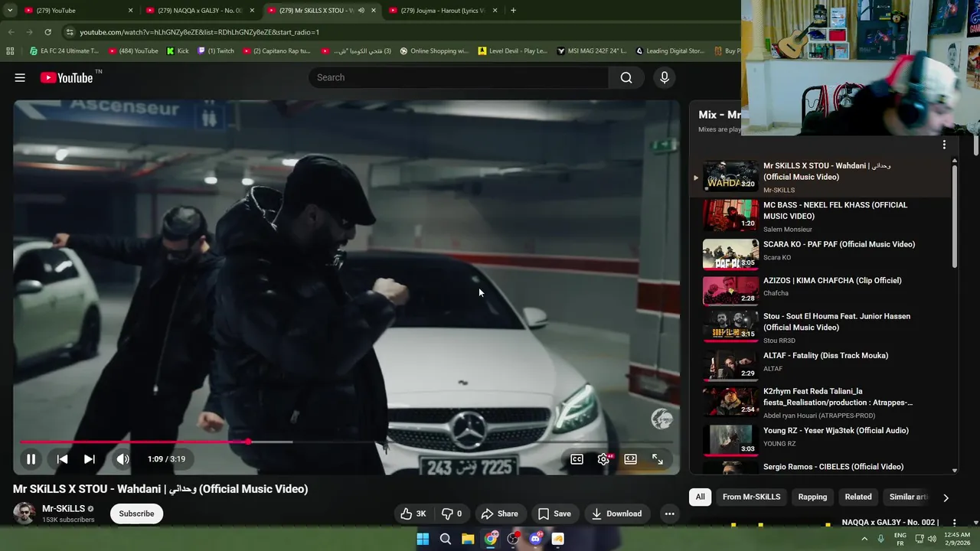The image size is (980, 551).
Task: Click the search magnifier button
Action: pos(626,77)
